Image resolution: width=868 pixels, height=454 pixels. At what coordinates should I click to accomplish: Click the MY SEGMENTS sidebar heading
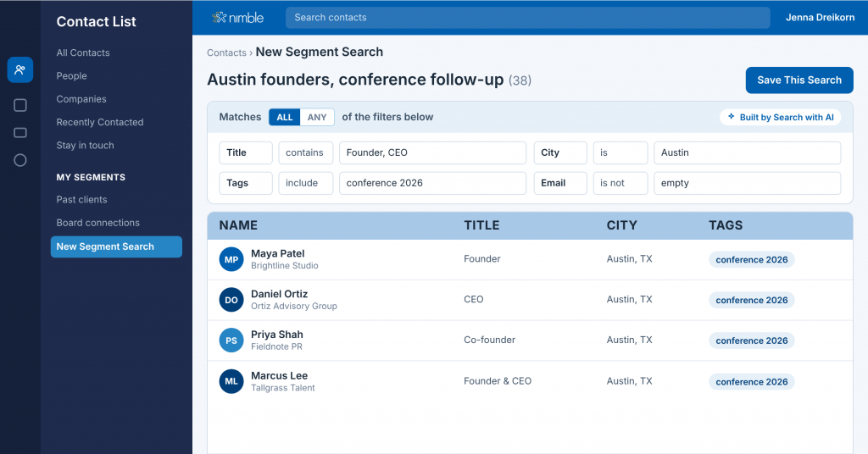[91, 177]
